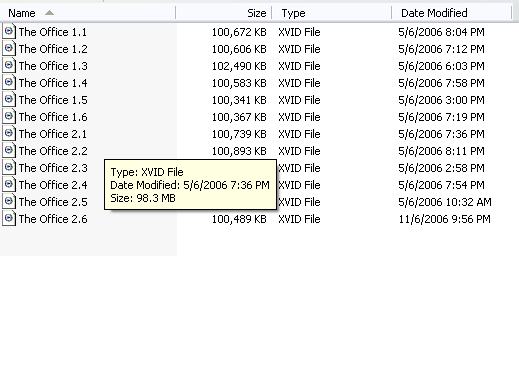Image resolution: width=519 pixels, height=384 pixels.
Task: Select the file named The Office 1.4
Action: click(x=53, y=83)
